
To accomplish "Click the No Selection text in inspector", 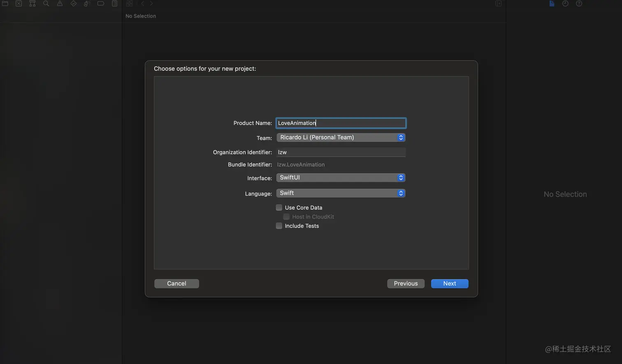I will point(565,194).
